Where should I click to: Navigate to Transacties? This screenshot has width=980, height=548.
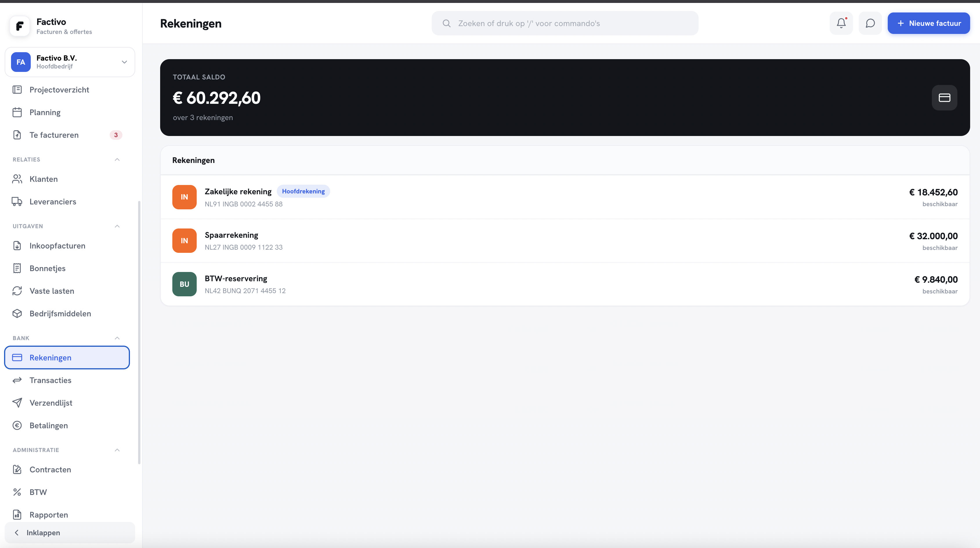pos(67,380)
